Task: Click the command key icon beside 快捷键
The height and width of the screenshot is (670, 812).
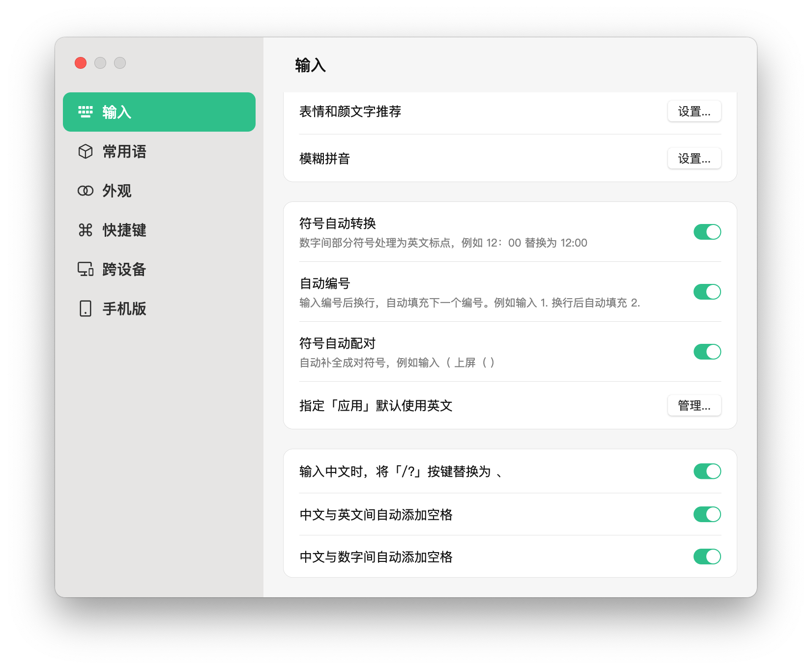Action: click(x=86, y=230)
